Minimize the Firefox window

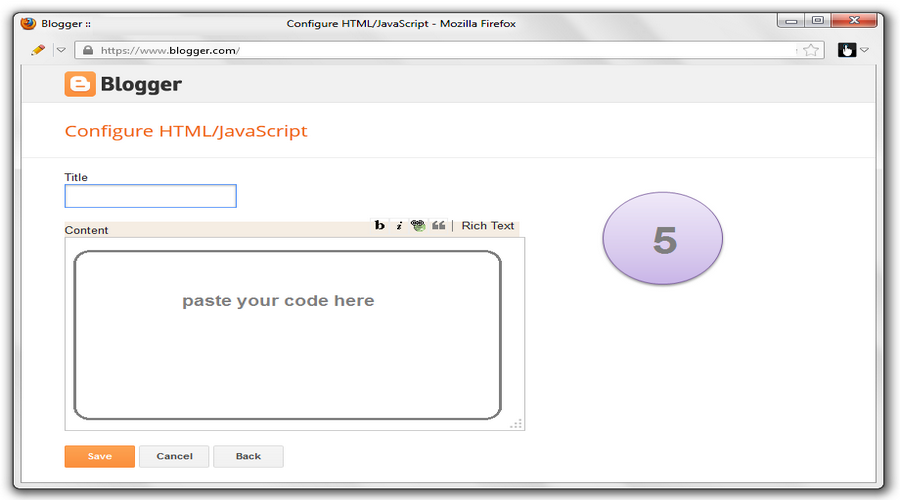pos(791,21)
